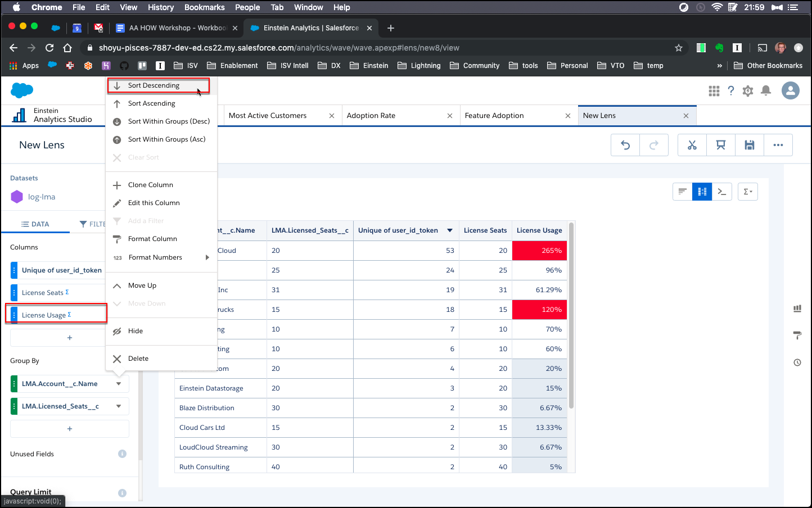This screenshot has height=508, width=812.
Task: Open the notifications bell
Action: pyautogui.click(x=766, y=90)
